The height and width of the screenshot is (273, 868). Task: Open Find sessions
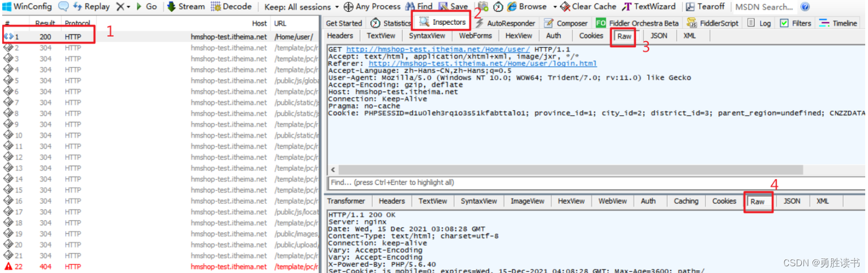(x=418, y=7)
